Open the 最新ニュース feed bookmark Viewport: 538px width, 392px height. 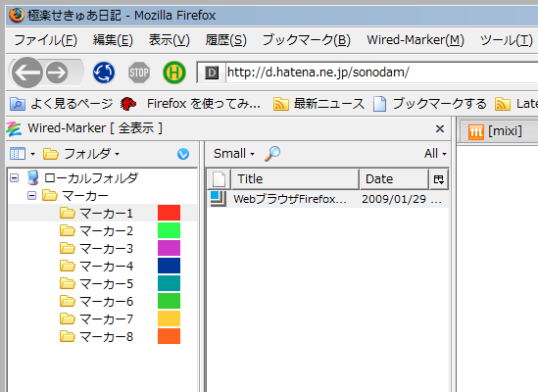click(318, 103)
